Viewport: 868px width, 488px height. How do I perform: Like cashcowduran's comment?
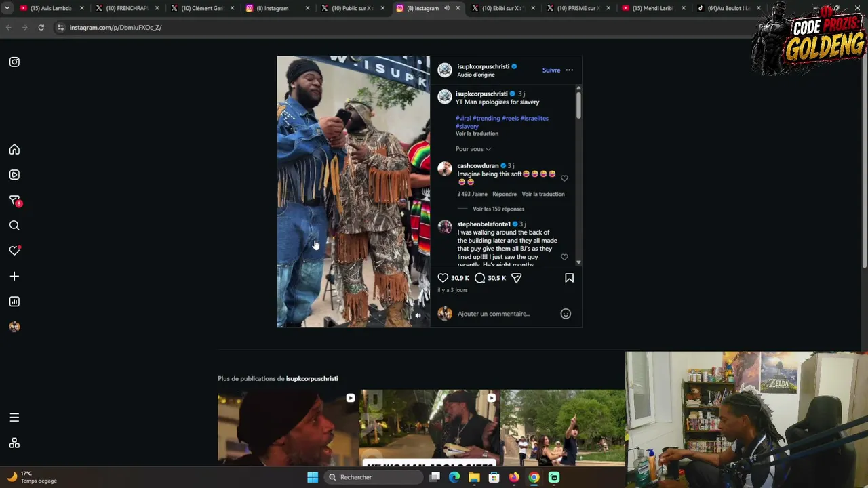564,178
